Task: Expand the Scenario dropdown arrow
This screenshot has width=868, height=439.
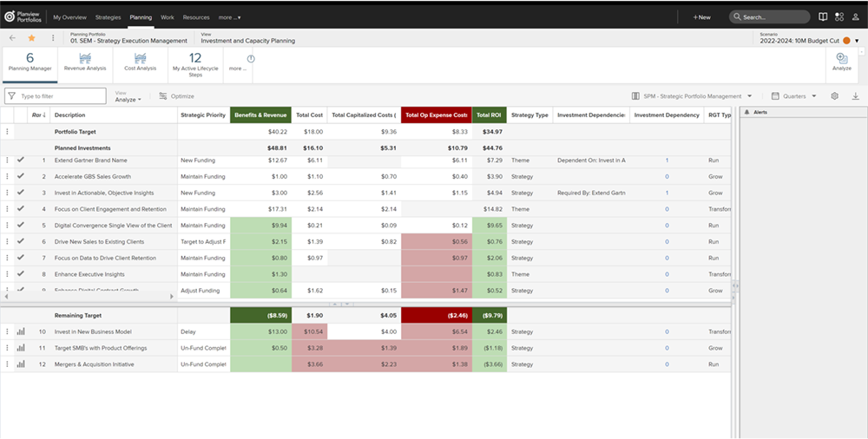Action: pos(857,41)
